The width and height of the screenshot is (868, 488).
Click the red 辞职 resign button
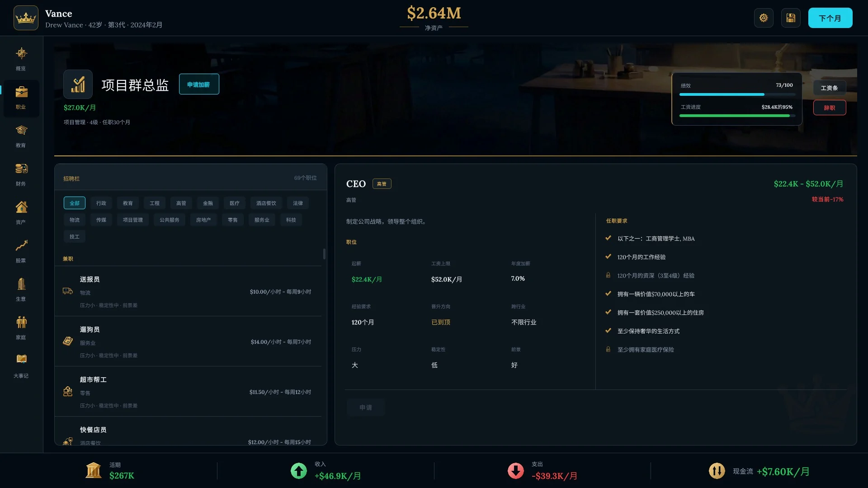click(x=830, y=108)
